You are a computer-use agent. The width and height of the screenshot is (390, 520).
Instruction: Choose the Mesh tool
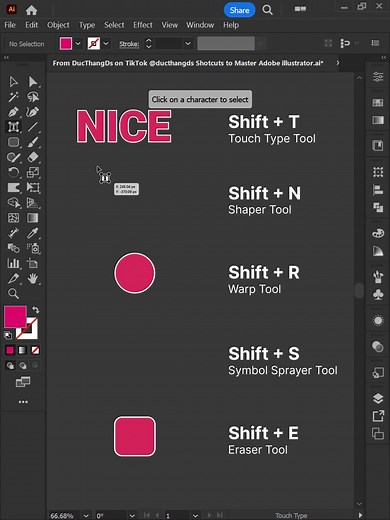pos(13,218)
